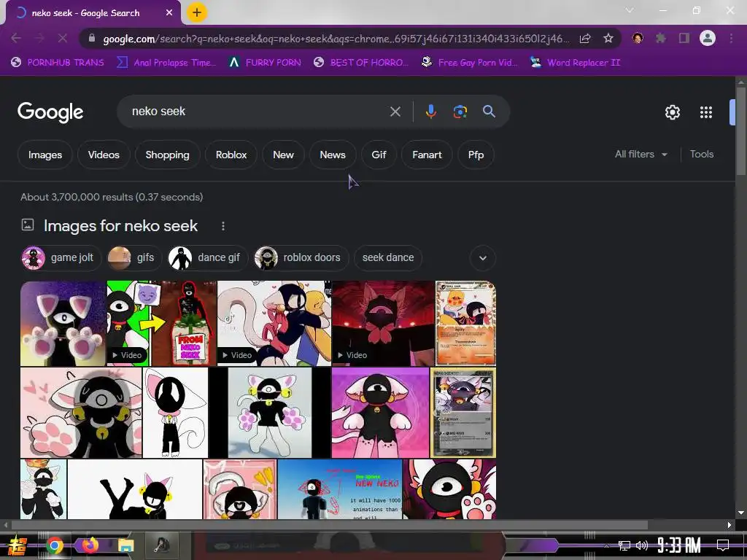
Task: Open File Explorer from the taskbar
Action: click(125, 545)
